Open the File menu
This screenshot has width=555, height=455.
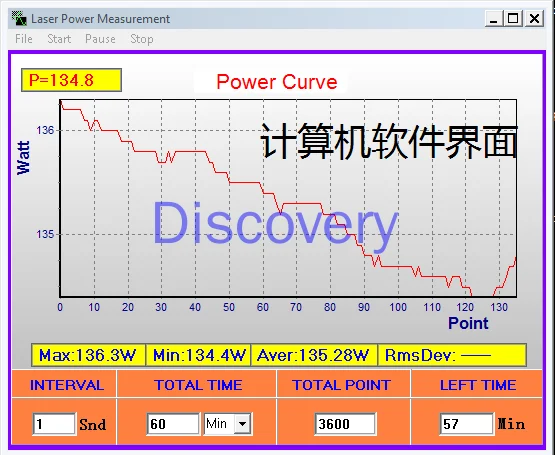[x=24, y=39]
